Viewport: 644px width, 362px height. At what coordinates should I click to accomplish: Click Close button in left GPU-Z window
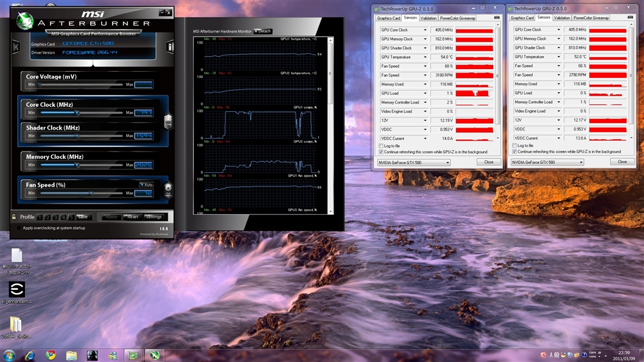click(489, 162)
